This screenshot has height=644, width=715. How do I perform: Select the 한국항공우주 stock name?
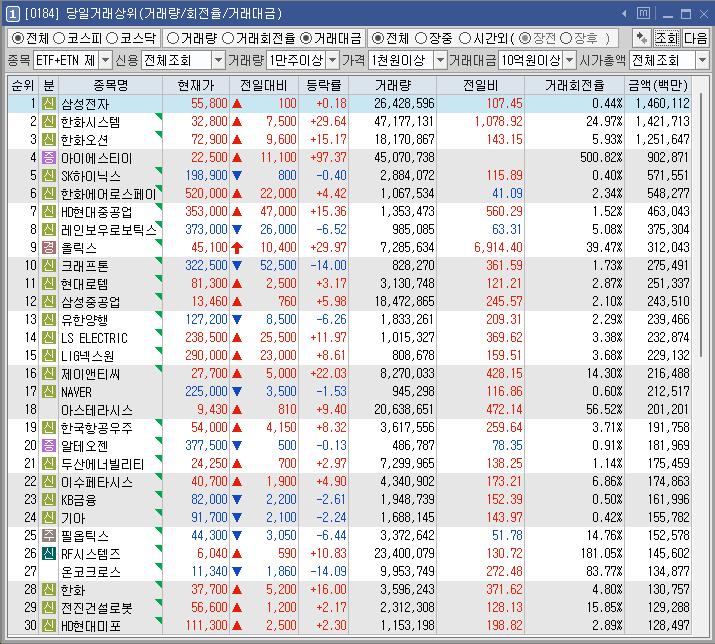coord(97,428)
